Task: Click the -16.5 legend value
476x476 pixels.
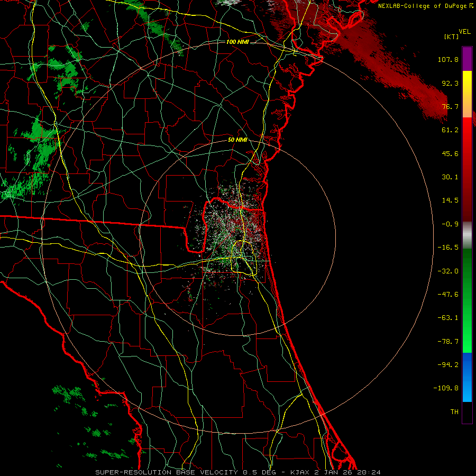Action: coord(448,248)
